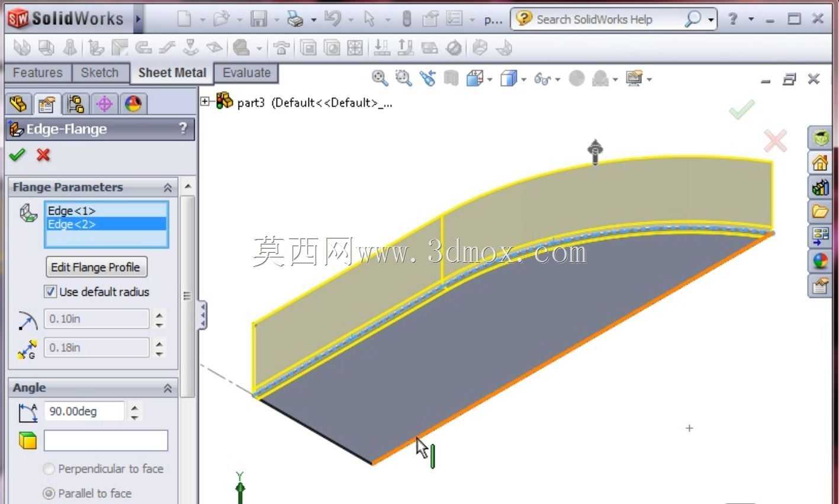Image resolution: width=839 pixels, height=504 pixels.
Task: Click the Edge-Flange help question mark
Action: tap(183, 128)
